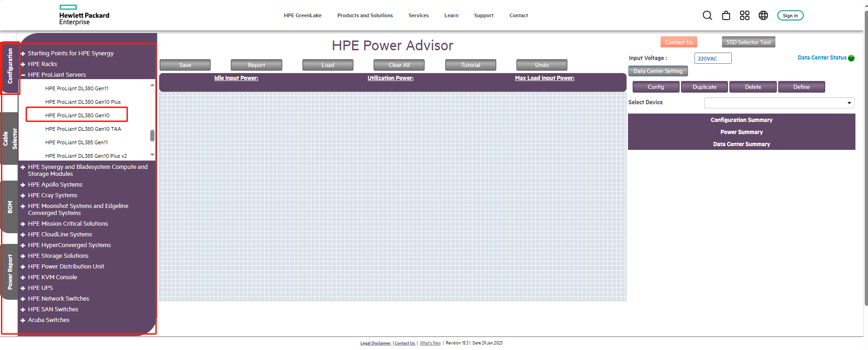This screenshot has height=350, width=868.
Task: Open the Select Device dropdown
Action: pyautogui.click(x=779, y=103)
